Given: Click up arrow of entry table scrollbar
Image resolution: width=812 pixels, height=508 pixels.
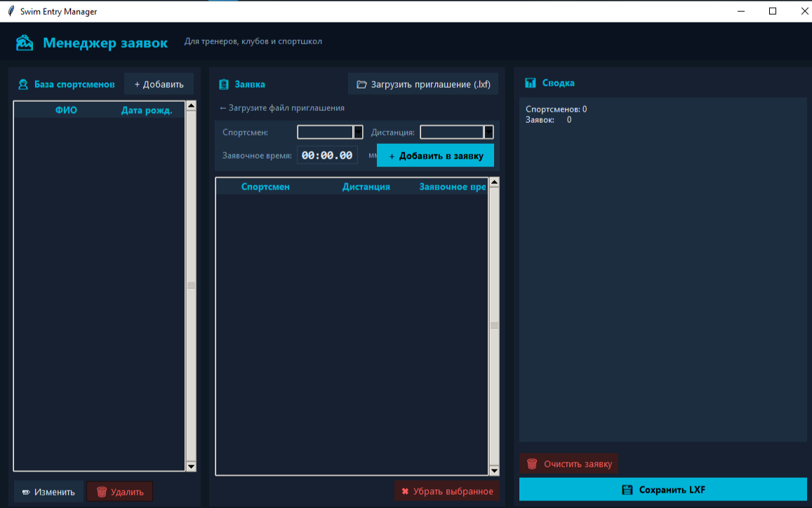Looking at the screenshot, I should pos(494,182).
